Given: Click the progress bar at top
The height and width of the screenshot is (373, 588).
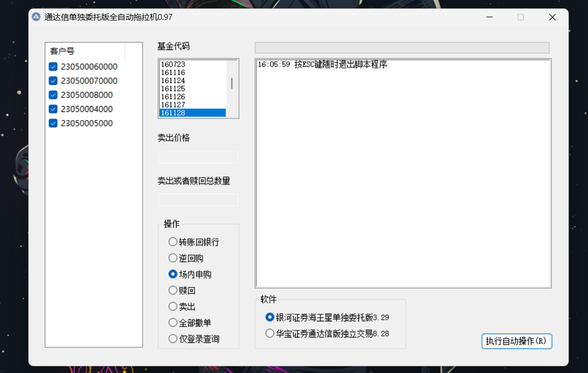Looking at the screenshot, I should point(402,47).
